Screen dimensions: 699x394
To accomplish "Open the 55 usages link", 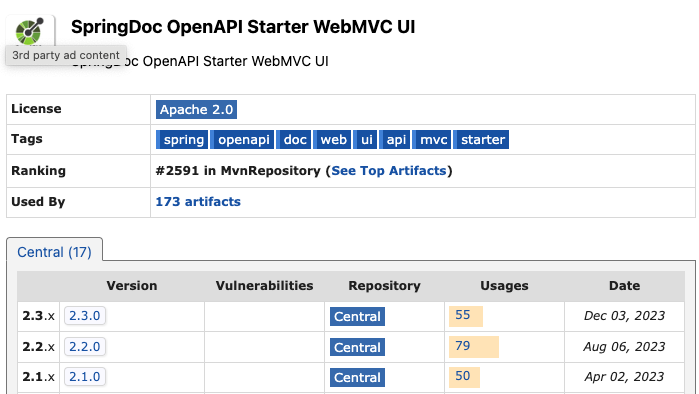I will pos(463,315).
